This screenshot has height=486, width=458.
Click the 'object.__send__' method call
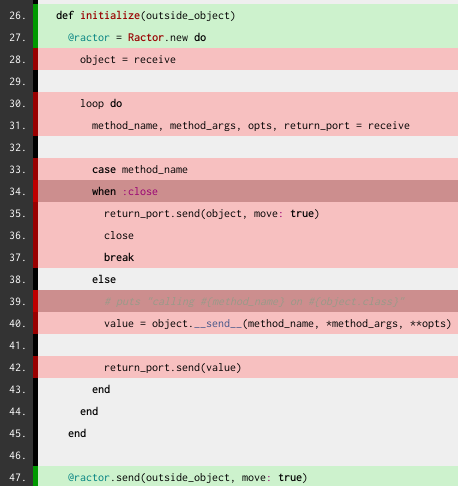(x=197, y=324)
